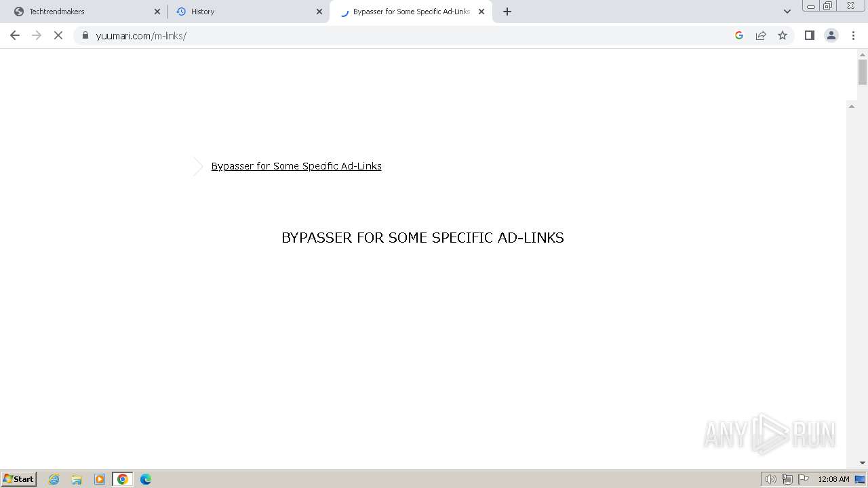Click the BYPASSER FOR SOME SPECIFIC AD-LINKS heading
Screen dimensions: 868x488
point(422,238)
